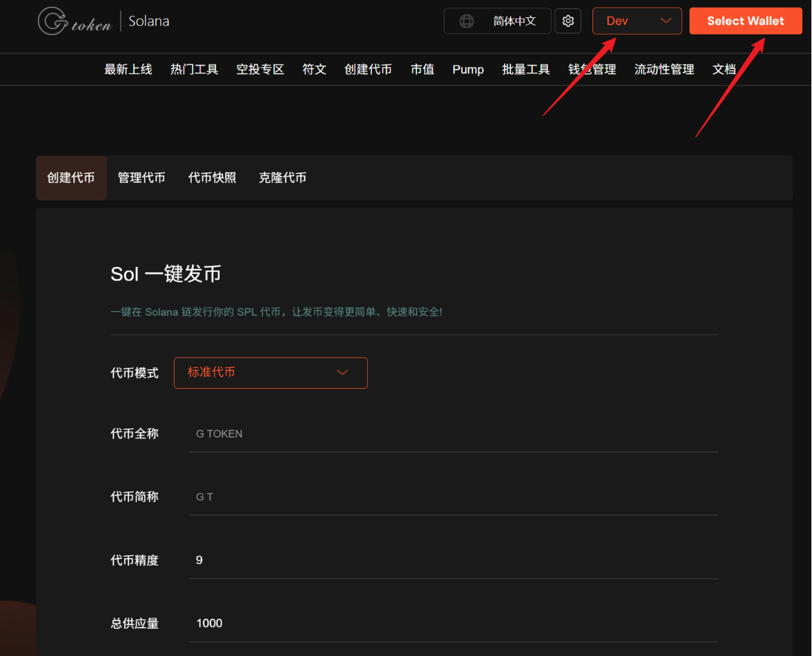Open the 符文 menu item
The width and height of the screenshot is (812, 656).
coord(314,70)
